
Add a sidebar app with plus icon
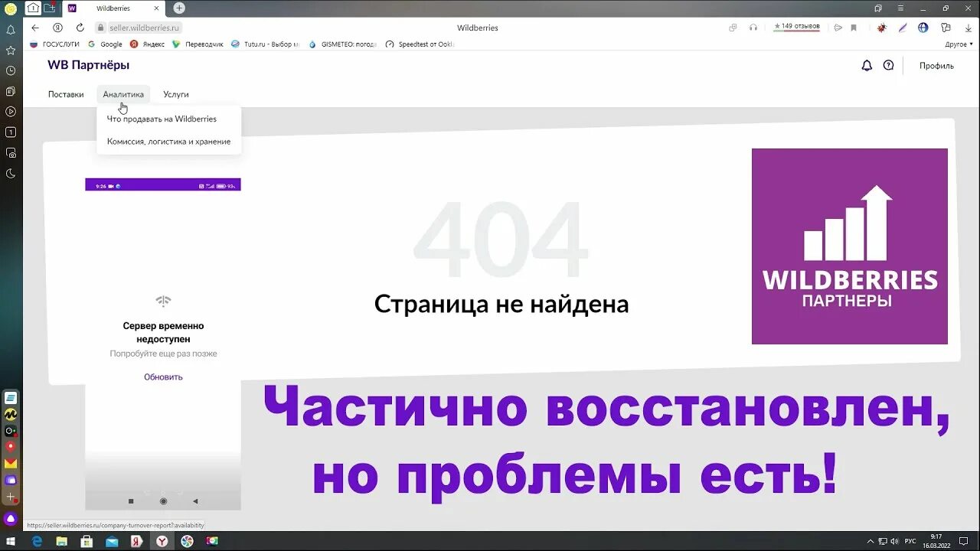pos(11,497)
